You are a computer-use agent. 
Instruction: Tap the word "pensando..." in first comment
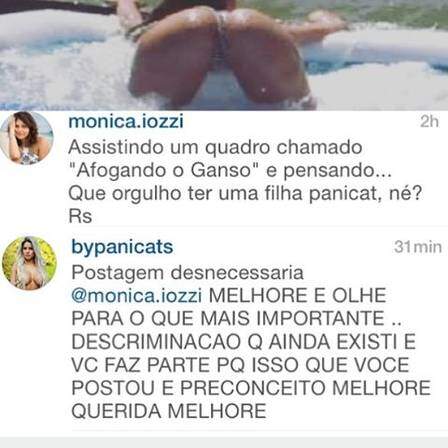click(x=337, y=171)
